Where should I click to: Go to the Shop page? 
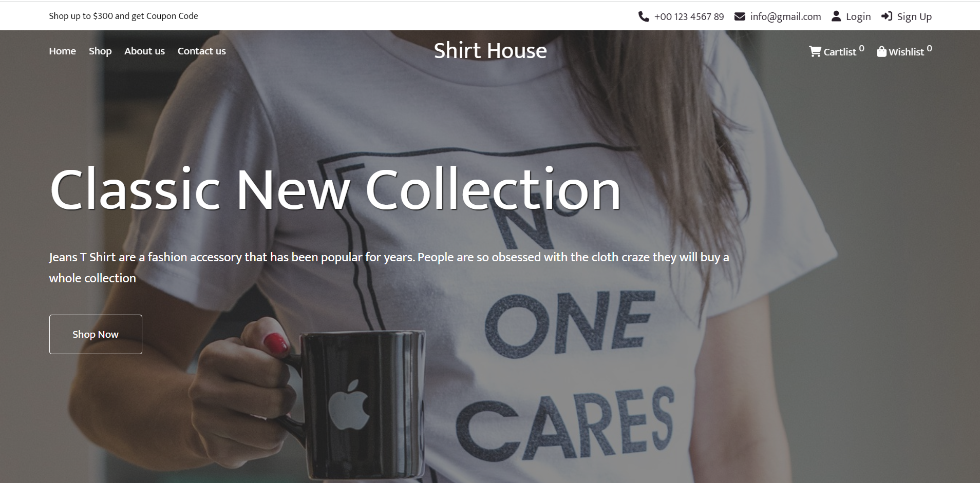pos(100,51)
